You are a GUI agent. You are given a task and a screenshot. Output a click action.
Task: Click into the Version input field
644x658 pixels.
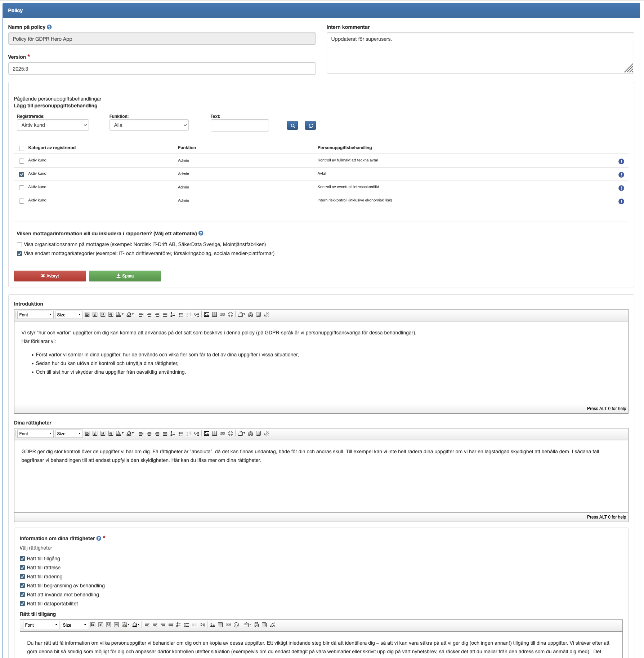(x=162, y=69)
